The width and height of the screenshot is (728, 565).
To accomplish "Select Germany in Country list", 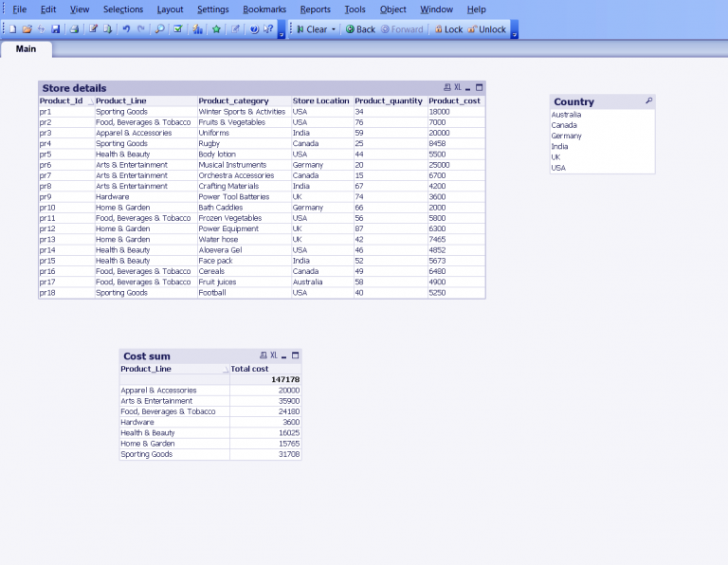I will tap(602, 136).
